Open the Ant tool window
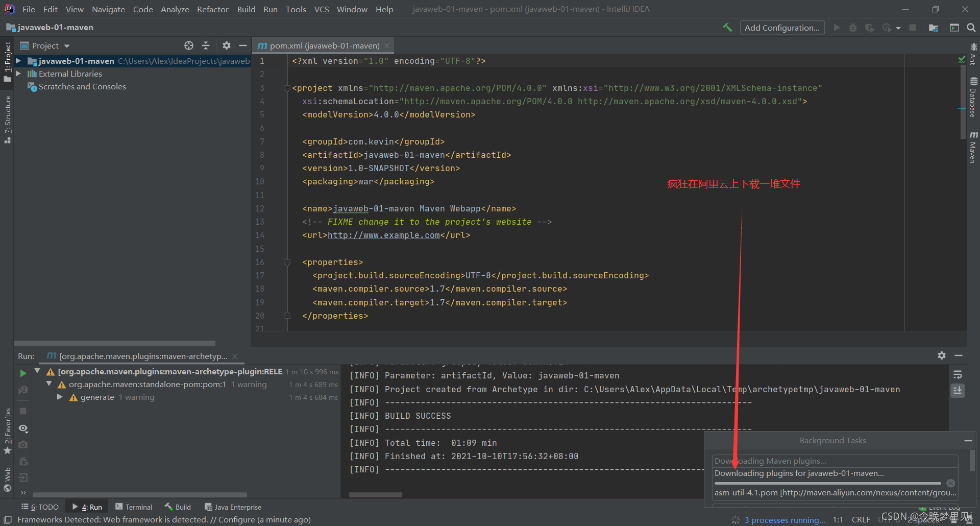980x526 pixels. [973, 54]
